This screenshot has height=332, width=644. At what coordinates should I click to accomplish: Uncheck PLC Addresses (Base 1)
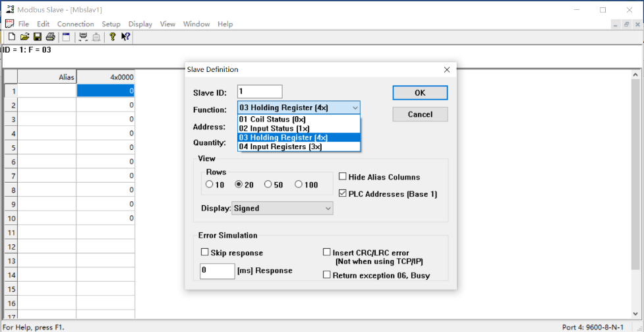pyautogui.click(x=343, y=194)
